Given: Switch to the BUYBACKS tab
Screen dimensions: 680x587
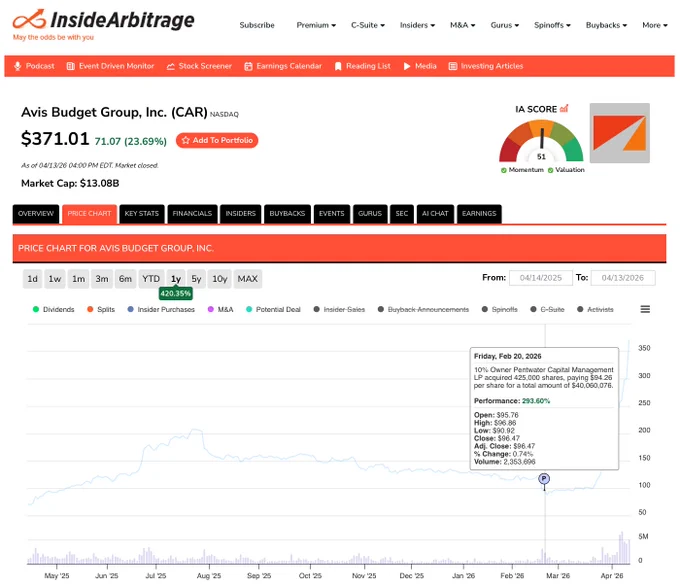Looking at the screenshot, I should click(287, 214).
